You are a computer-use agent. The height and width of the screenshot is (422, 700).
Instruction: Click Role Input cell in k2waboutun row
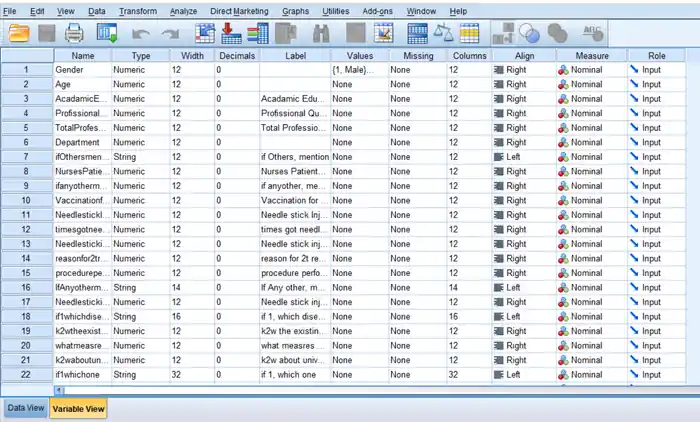[657, 360]
